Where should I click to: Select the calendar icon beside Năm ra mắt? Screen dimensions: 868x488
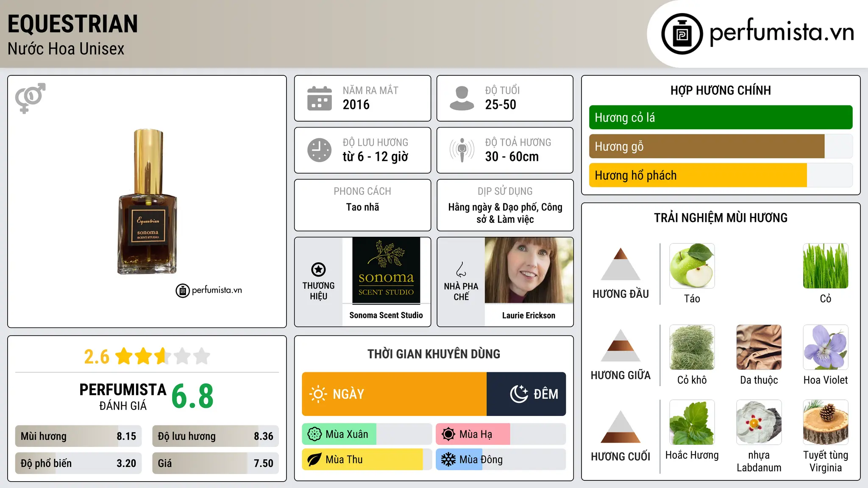[320, 98]
